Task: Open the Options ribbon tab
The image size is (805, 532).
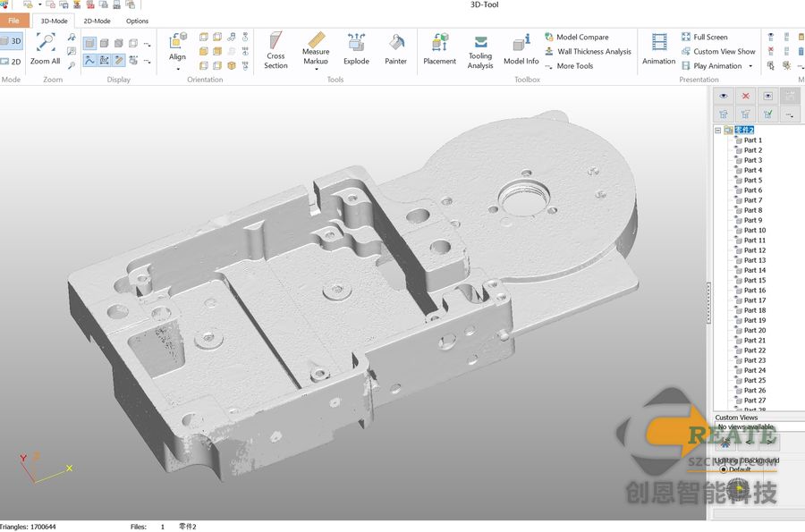Action: coord(137,21)
